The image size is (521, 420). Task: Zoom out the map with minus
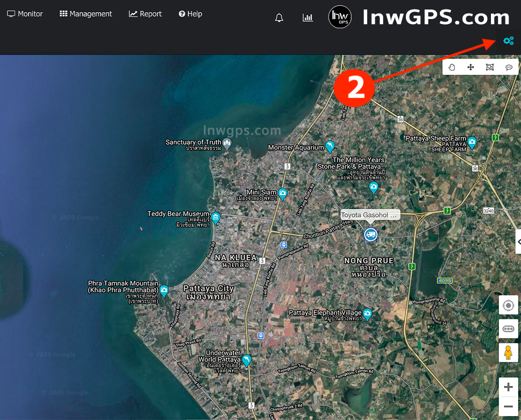pos(508,406)
